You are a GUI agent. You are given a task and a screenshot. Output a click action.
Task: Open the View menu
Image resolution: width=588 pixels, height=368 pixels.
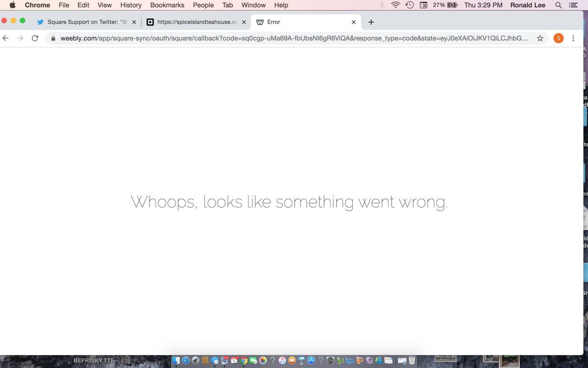pos(104,5)
